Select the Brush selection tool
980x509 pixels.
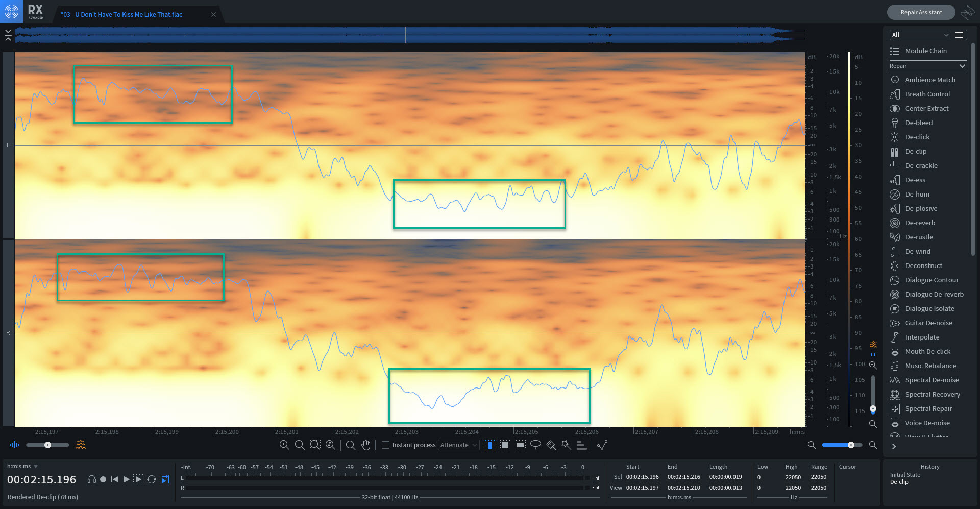tap(551, 445)
